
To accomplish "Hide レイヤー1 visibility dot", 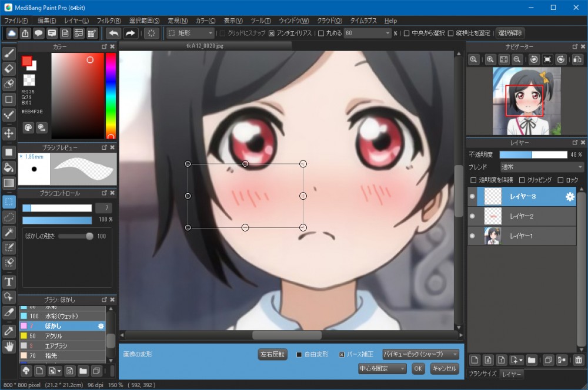I will click(472, 236).
